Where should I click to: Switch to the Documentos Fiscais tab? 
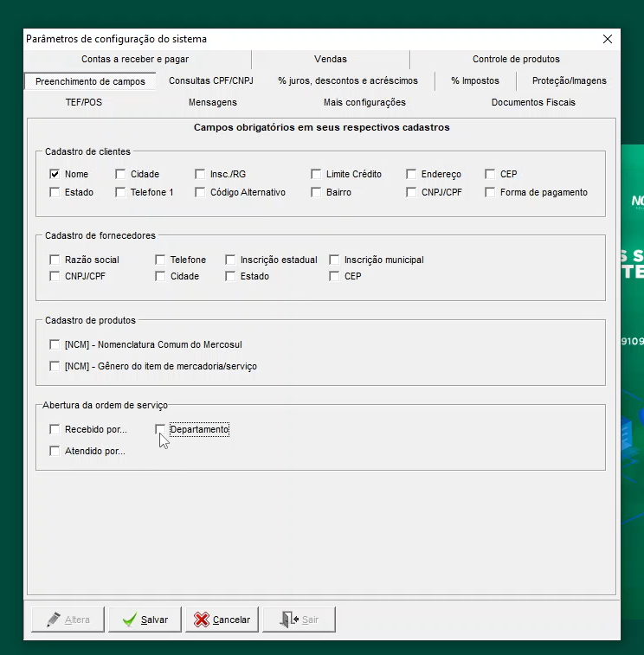tap(533, 102)
